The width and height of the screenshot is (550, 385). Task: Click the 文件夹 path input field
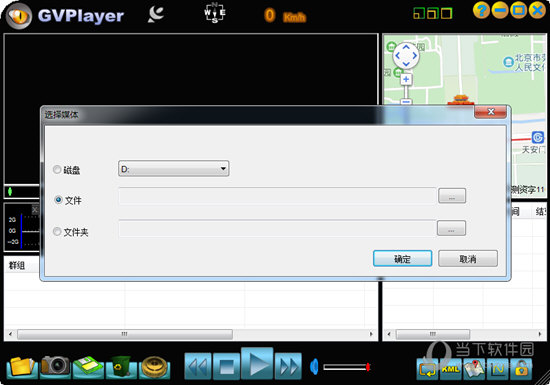pos(277,229)
